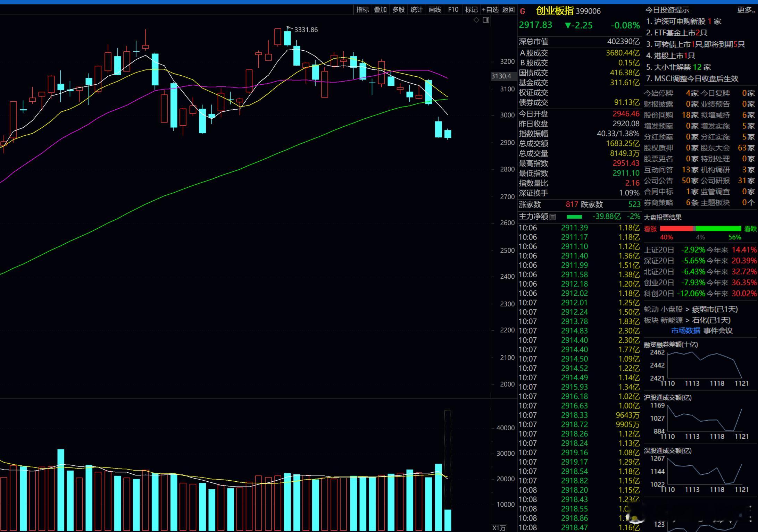Open the 叠加 overlay menu
758x532 pixels.
[380, 10]
